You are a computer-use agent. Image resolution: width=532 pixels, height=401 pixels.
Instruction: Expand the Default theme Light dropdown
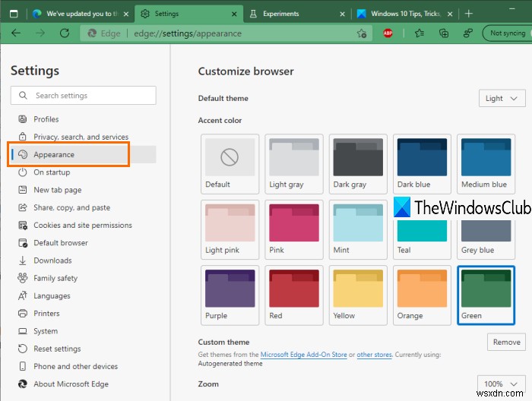[x=502, y=98]
